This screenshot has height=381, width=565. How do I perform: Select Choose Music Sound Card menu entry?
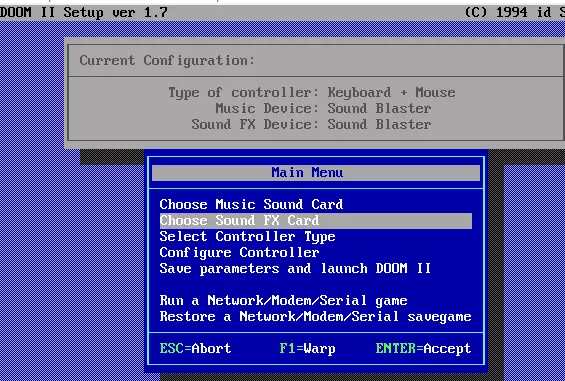(x=251, y=204)
